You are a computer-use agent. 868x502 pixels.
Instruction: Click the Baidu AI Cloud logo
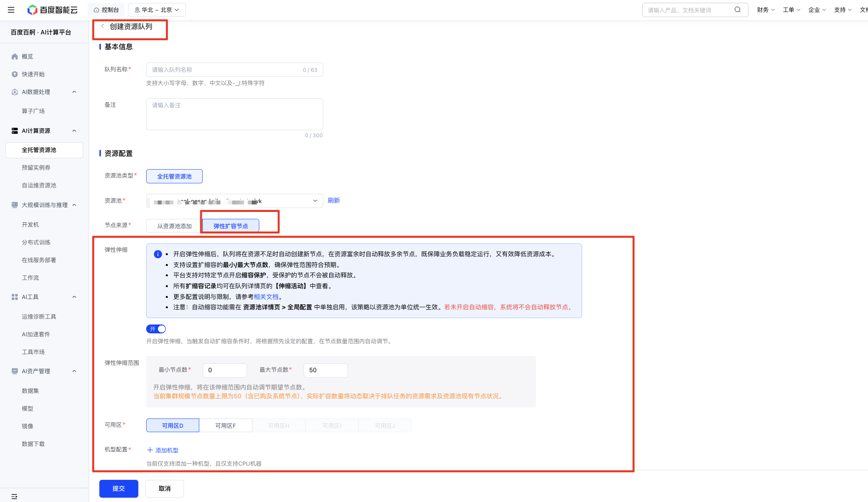pos(52,10)
